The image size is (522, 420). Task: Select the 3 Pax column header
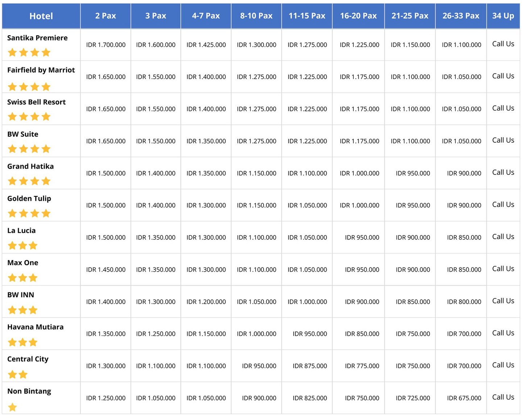tap(156, 16)
